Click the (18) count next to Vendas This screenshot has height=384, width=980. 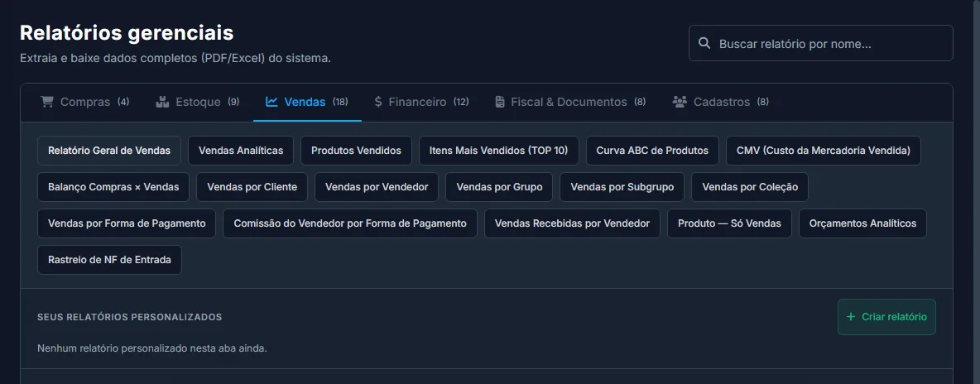(x=340, y=102)
